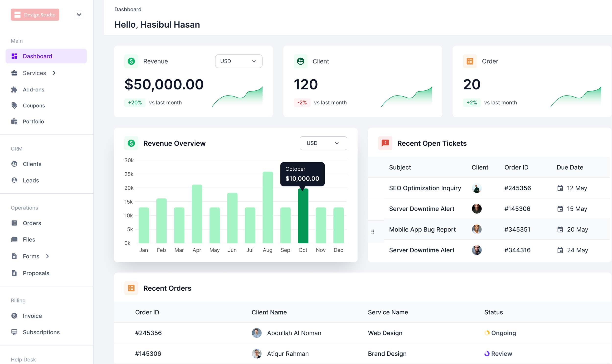The width and height of the screenshot is (612, 364).
Task: Click the August bar in revenue chart
Action: [267, 207]
